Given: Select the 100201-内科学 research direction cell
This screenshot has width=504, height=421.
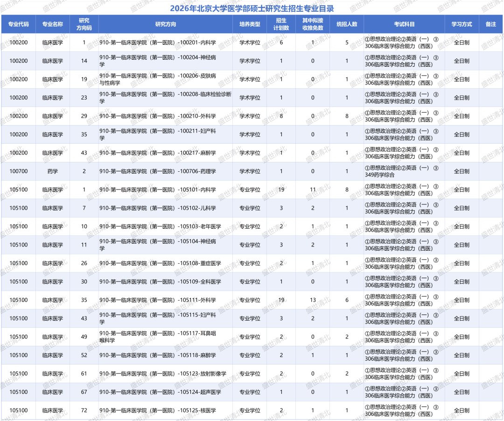Looking at the screenshot, I should click(x=166, y=42).
